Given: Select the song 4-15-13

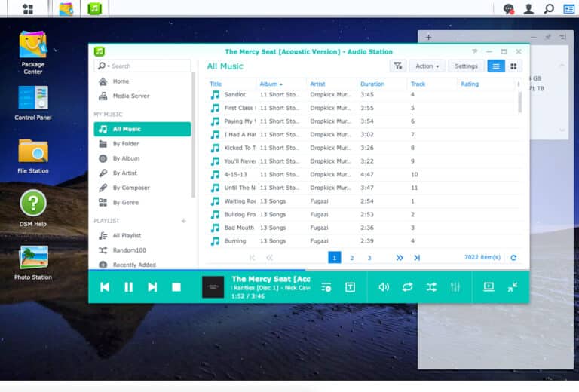Looking at the screenshot, I should pyautogui.click(x=362, y=174).
